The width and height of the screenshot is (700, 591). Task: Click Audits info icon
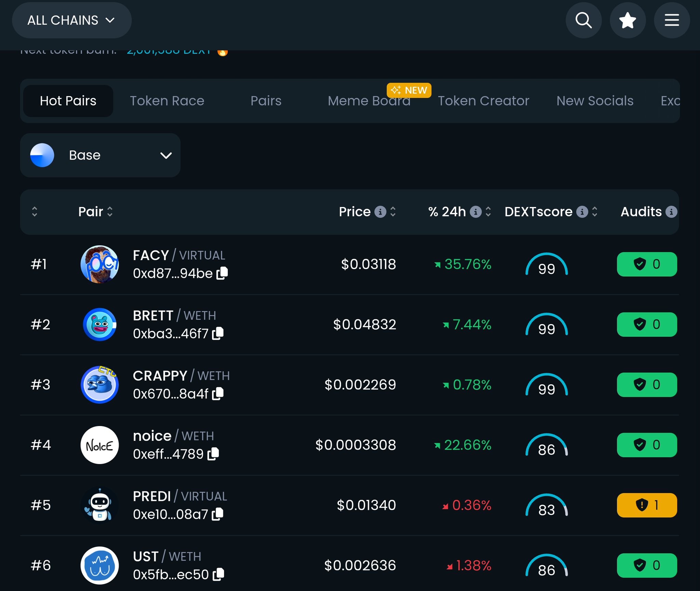(671, 212)
